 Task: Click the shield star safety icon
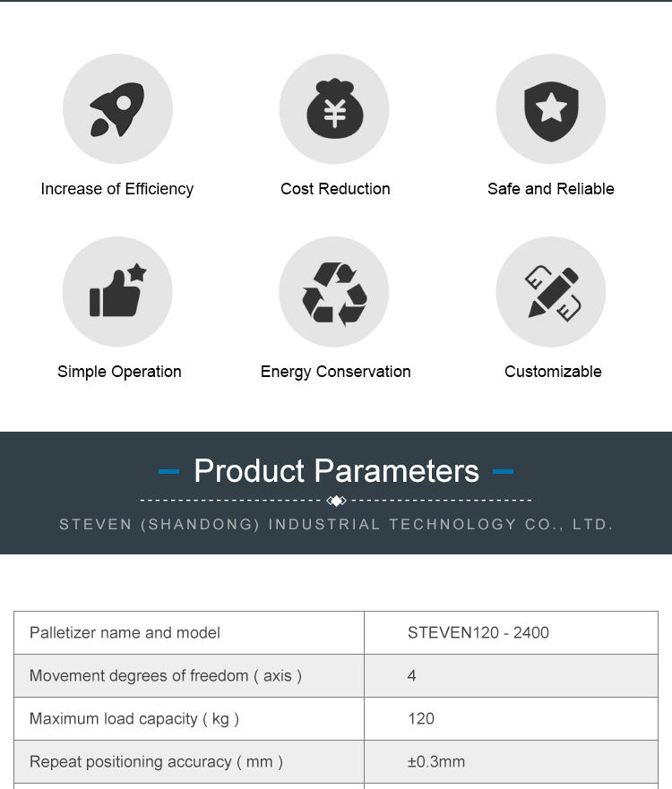[551, 109]
